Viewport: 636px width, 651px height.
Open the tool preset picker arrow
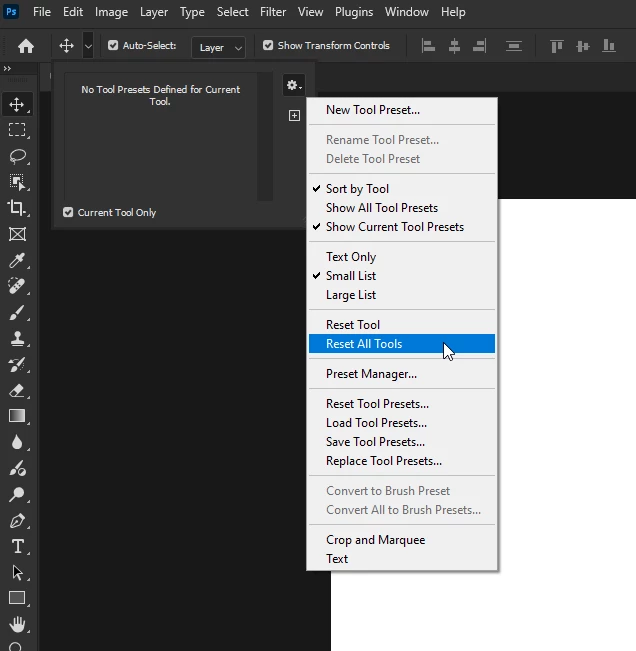tap(88, 46)
